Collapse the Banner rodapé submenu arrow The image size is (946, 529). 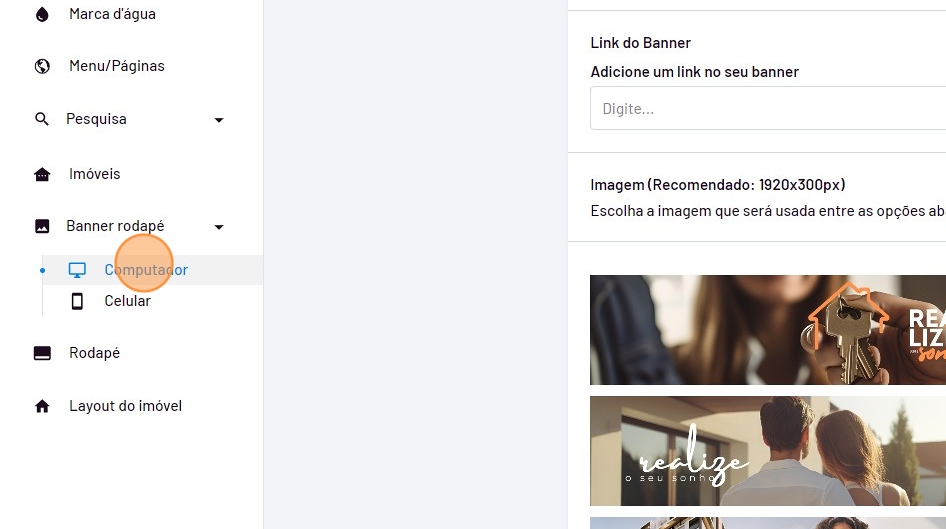coord(219,227)
